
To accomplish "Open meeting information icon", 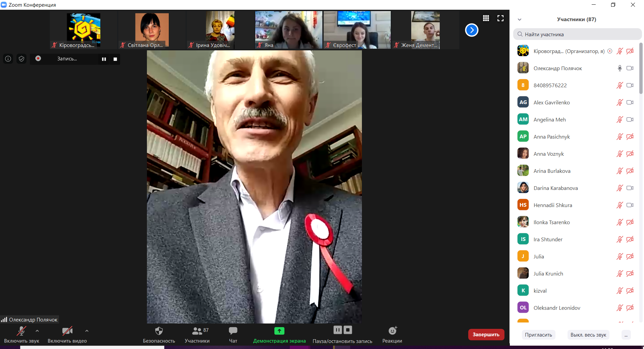I will [x=8, y=59].
